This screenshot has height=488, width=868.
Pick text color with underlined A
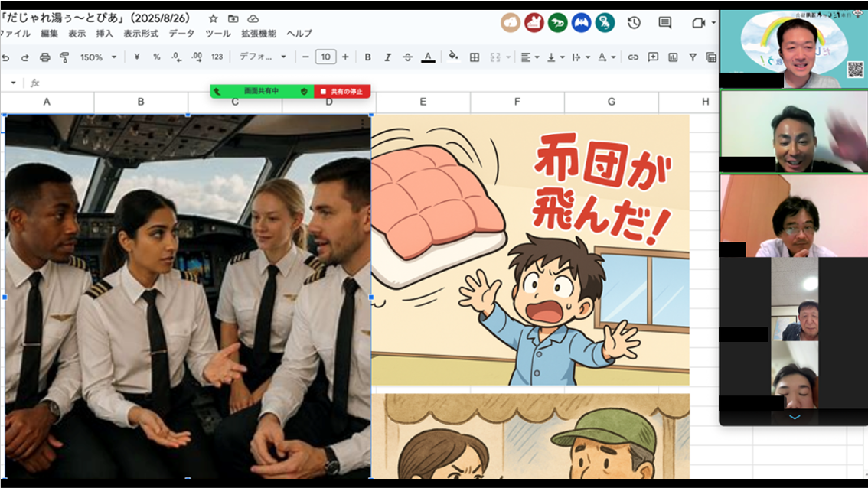pyautogui.click(x=428, y=57)
